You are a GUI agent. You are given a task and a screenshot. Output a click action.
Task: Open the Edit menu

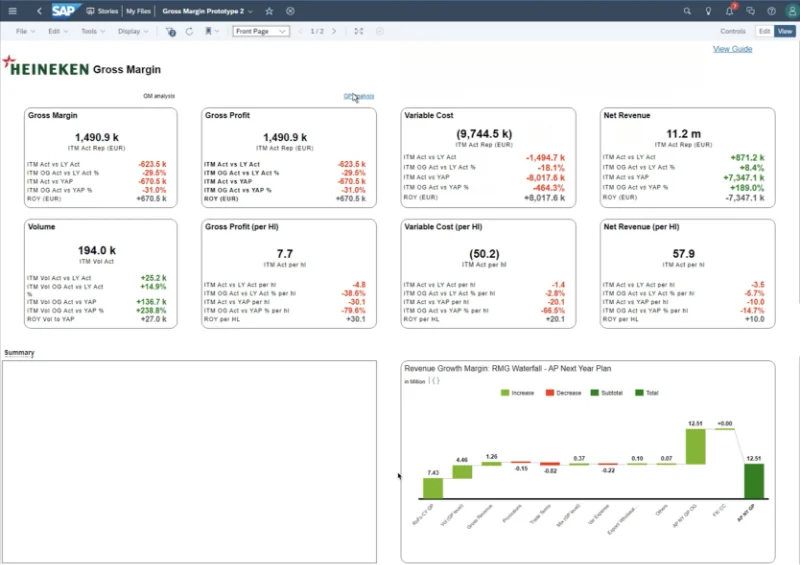58,31
